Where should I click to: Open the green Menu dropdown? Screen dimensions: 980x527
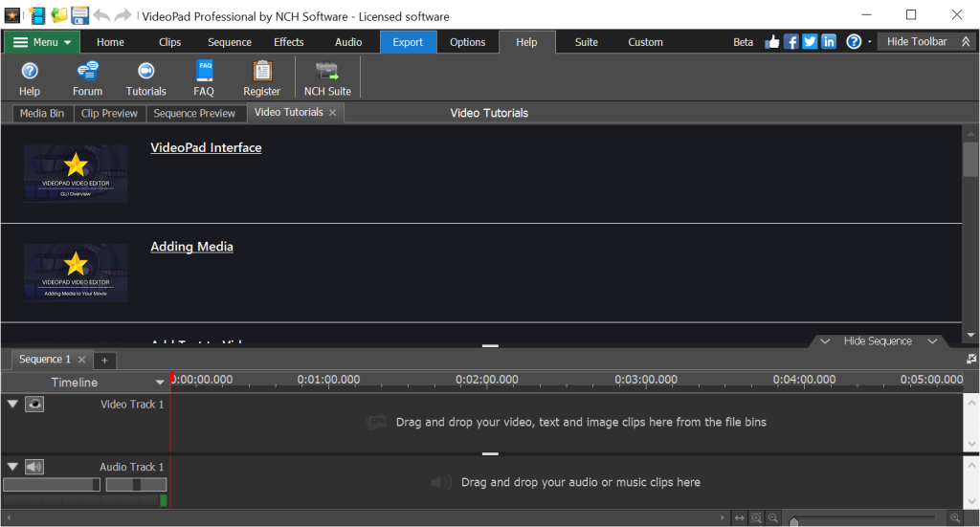point(42,42)
